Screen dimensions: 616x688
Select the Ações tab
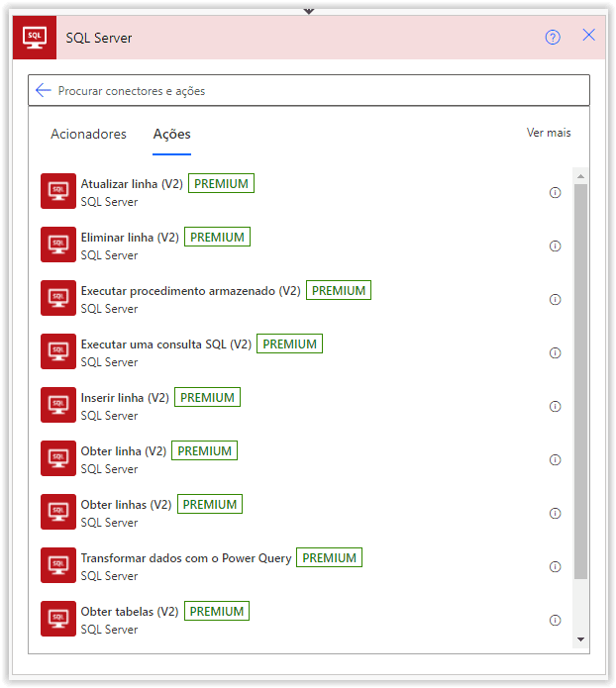pos(171,134)
